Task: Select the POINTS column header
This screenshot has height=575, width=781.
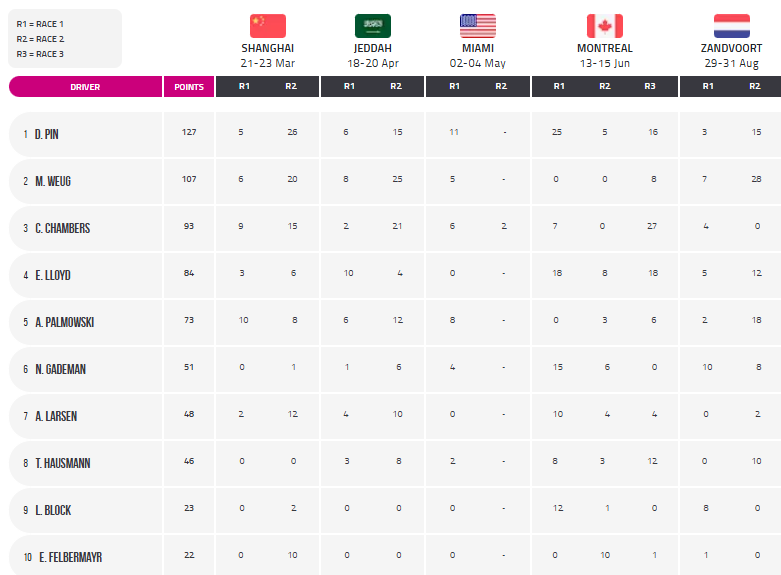Action: point(189,87)
